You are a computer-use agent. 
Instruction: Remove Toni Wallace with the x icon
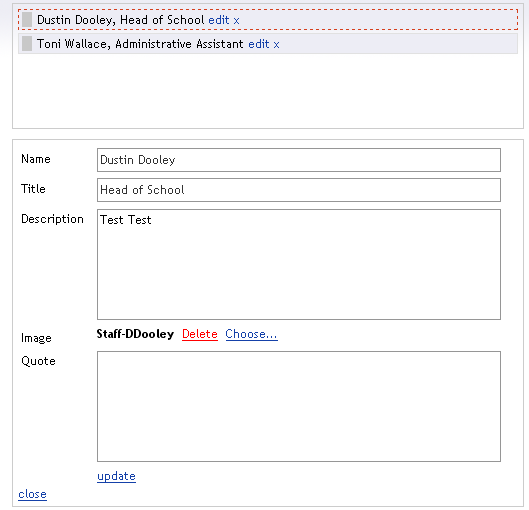[x=276, y=45]
